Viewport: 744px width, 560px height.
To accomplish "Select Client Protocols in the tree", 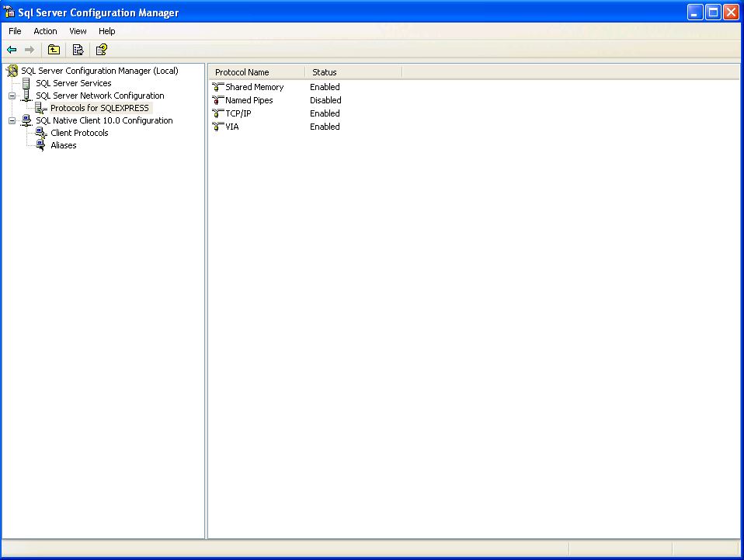I will click(x=79, y=133).
